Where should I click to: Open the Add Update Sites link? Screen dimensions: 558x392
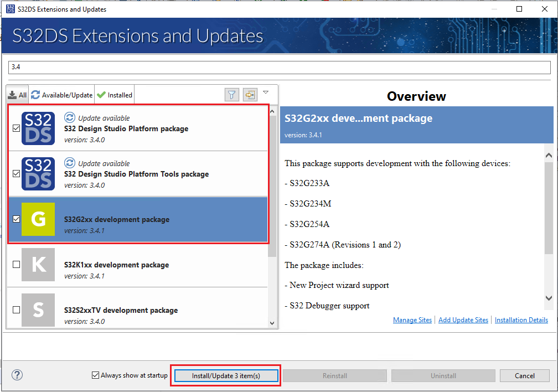[x=463, y=319]
